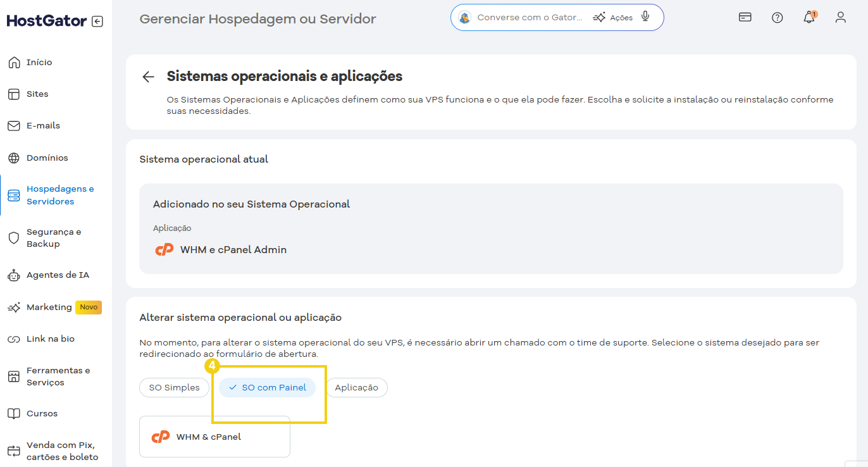Select the Aplicação option
The width and height of the screenshot is (868, 467).
[x=356, y=387]
